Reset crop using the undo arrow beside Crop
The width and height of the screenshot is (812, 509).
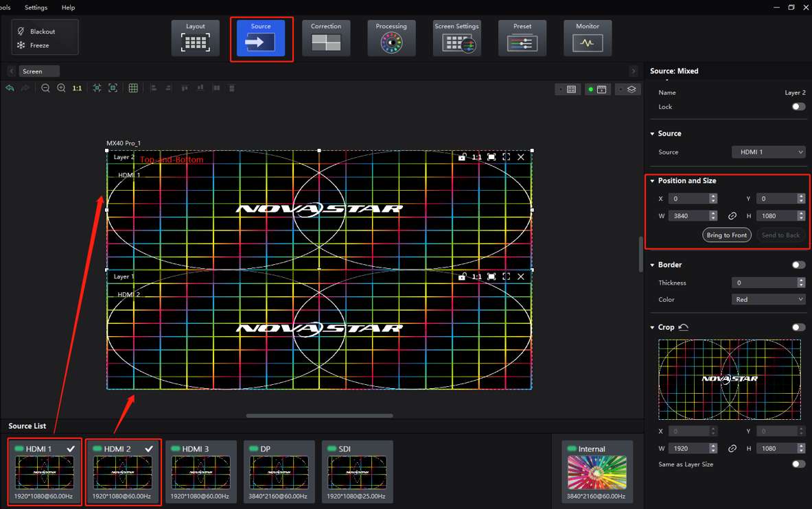click(x=684, y=327)
